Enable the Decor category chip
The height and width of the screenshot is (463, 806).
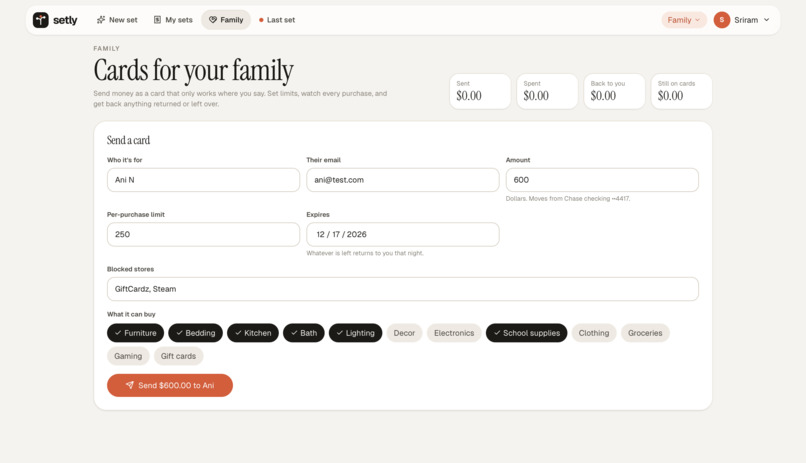point(404,333)
